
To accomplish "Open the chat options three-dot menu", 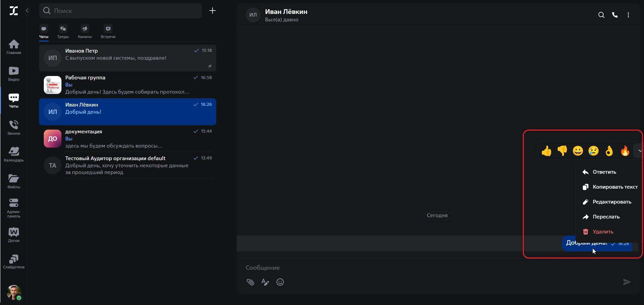I will coord(628,15).
